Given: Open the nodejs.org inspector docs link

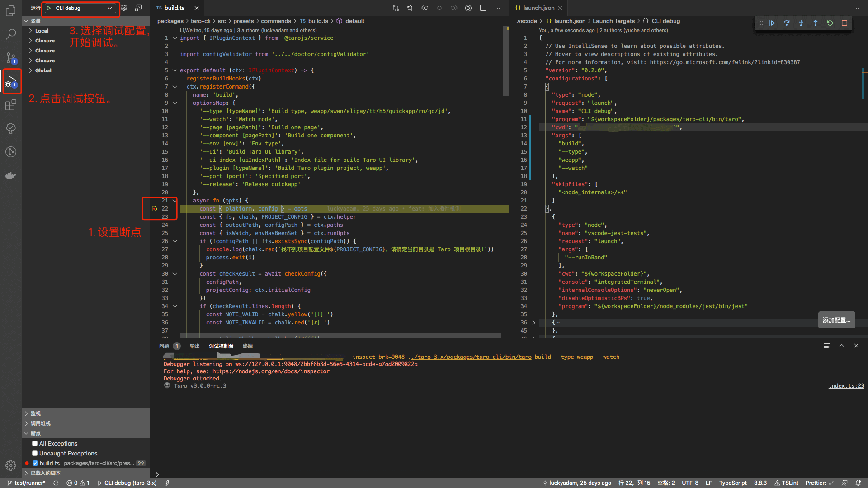Looking at the screenshot, I should coord(271,371).
